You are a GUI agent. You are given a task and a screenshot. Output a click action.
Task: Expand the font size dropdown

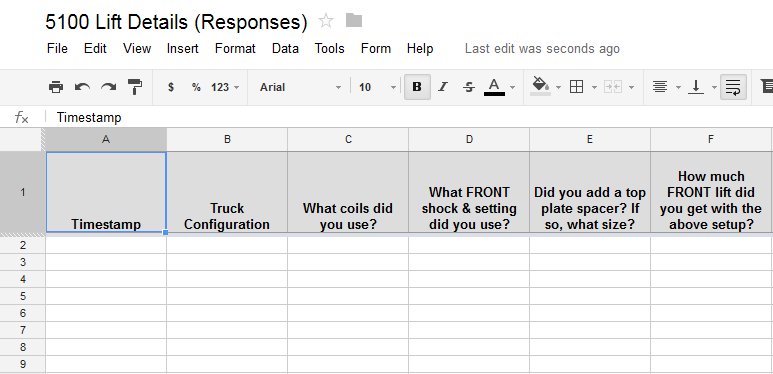(x=378, y=87)
